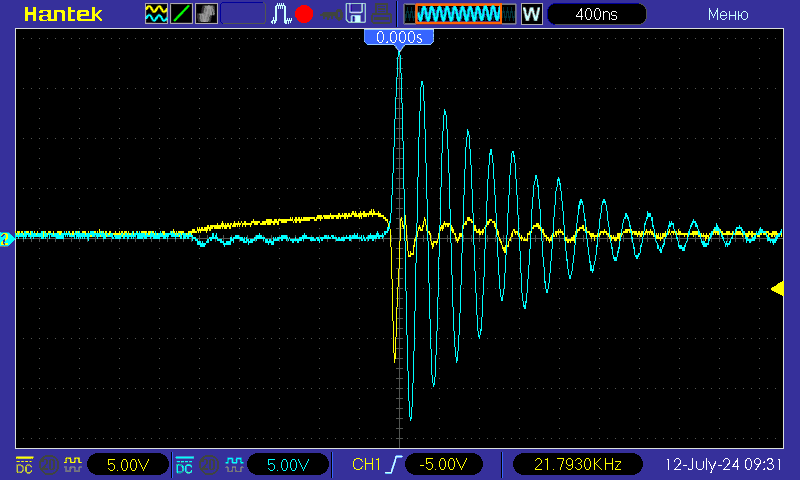Click the red stop indicator circle
The height and width of the screenshot is (480, 800).
pos(304,14)
